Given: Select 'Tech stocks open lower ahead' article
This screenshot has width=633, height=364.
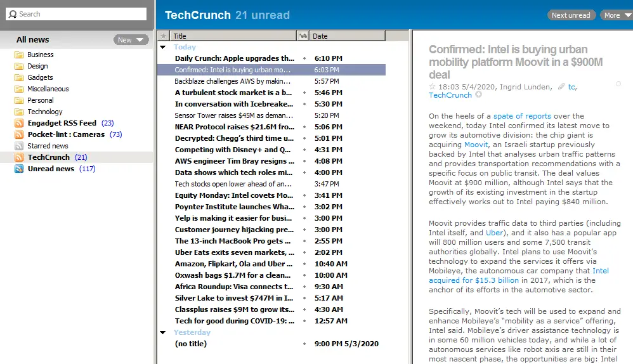Looking at the screenshot, I should [271, 184].
